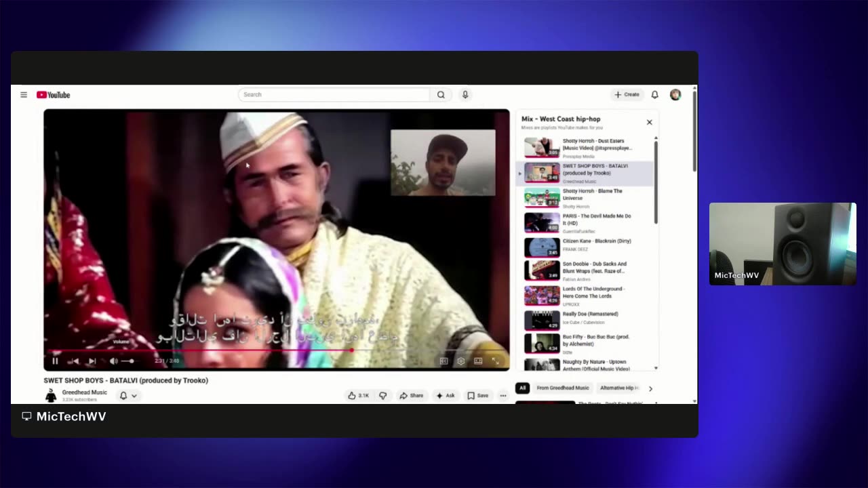Click the video title SWET SHOP BOYS - BATALVI
Screen dimensions: 868x488
tap(126, 381)
